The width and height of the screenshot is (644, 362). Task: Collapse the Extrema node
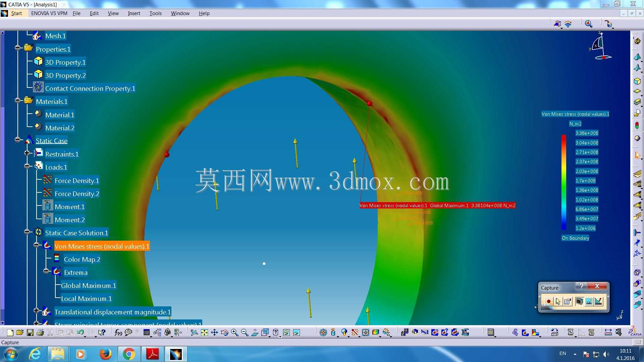[46, 271]
